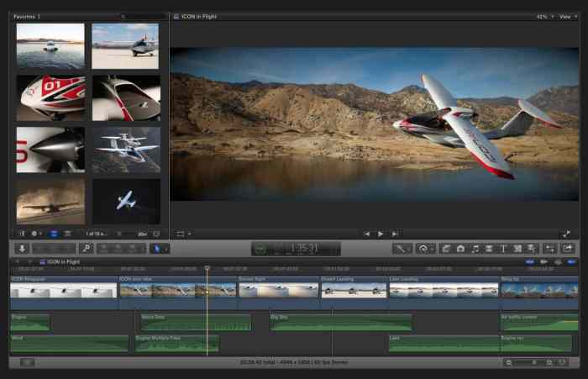Select the propeller nose close-up thumbnail
588x379 pixels.
[50, 150]
